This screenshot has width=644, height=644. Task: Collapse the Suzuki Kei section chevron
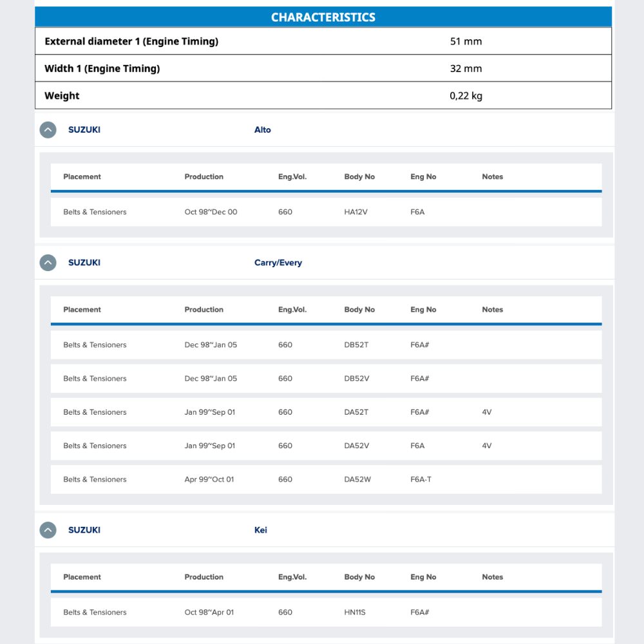(x=48, y=530)
